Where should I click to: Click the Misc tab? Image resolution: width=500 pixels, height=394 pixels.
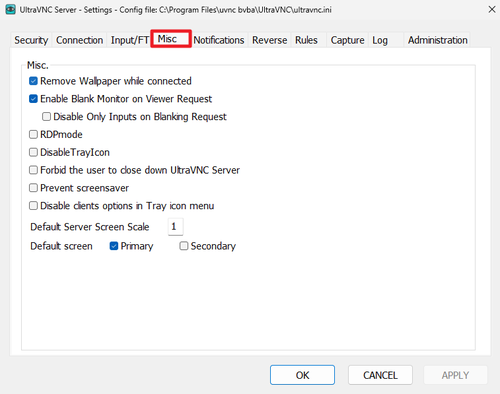171,39
